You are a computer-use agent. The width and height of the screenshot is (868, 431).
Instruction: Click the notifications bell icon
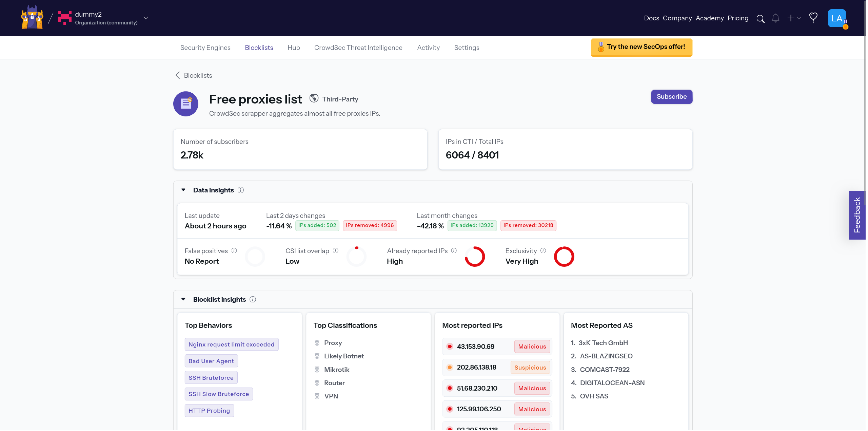775,18
